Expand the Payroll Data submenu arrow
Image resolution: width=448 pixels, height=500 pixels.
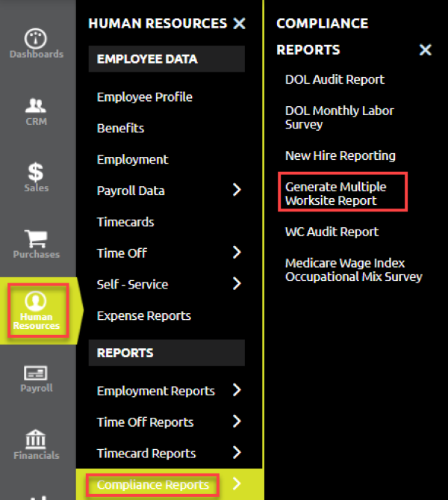(237, 190)
